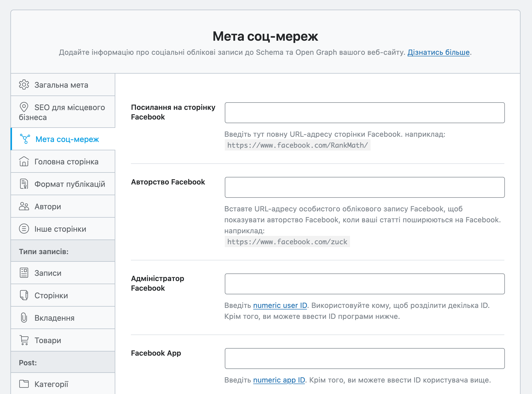The image size is (532, 394).
Task: Click the shopping cart icon beside Товари
Action: 24,340
